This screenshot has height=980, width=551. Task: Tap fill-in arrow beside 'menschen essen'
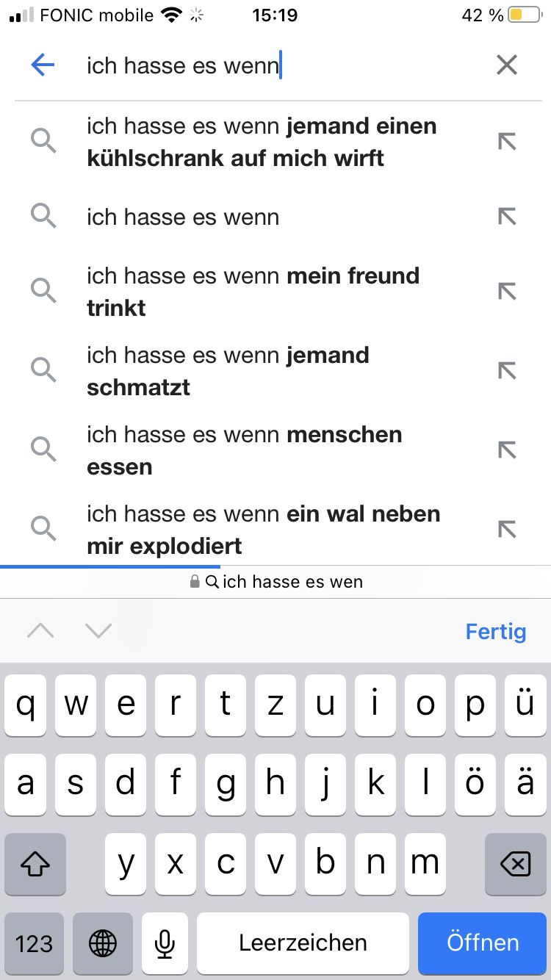click(x=507, y=450)
